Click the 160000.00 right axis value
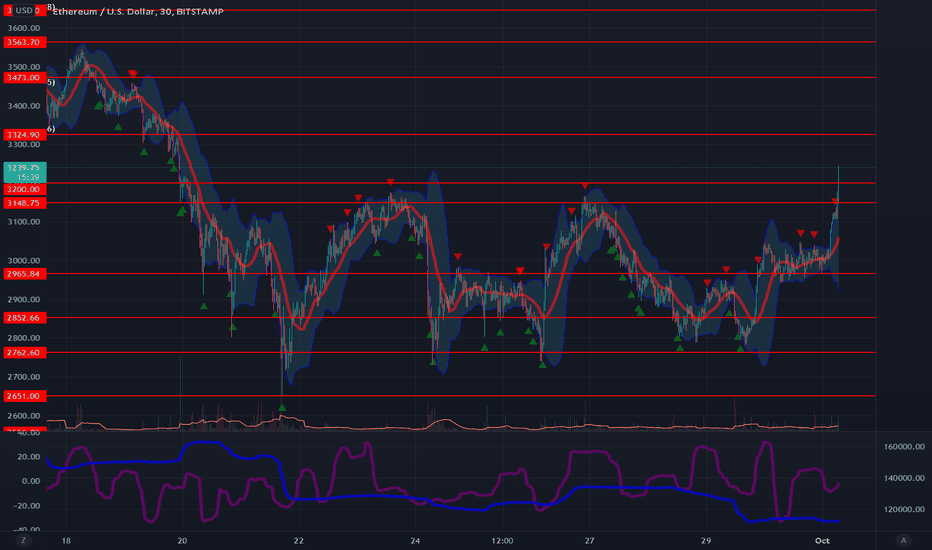Image resolution: width=932 pixels, height=550 pixels. pyautogui.click(x=905, y=447)
